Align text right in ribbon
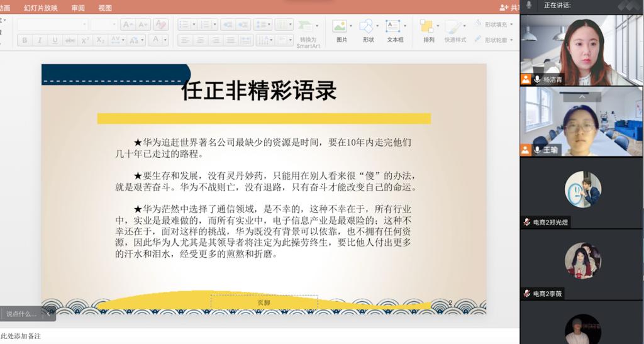 (x=216, y=40)
